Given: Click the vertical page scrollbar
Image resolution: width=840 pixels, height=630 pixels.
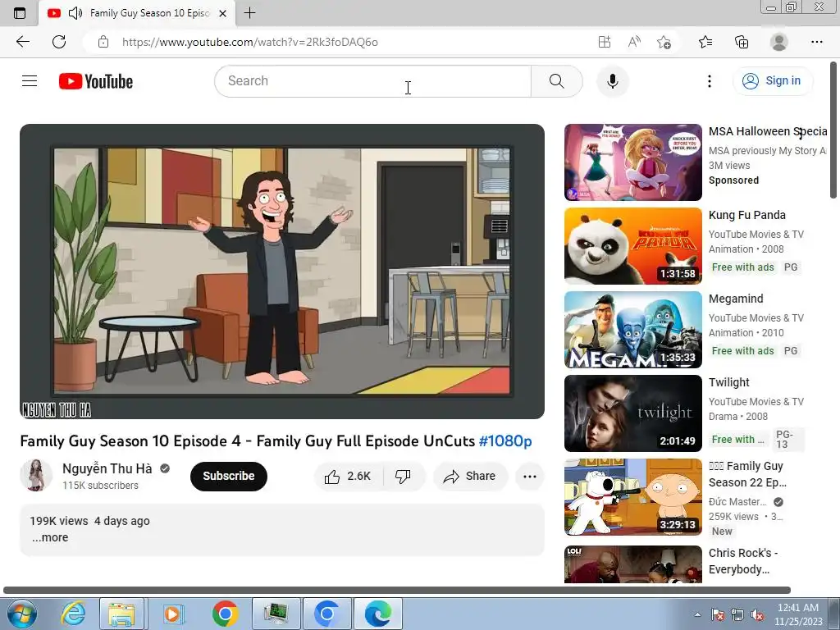Looking at the screenshot, I should click(x=833, y=130).
